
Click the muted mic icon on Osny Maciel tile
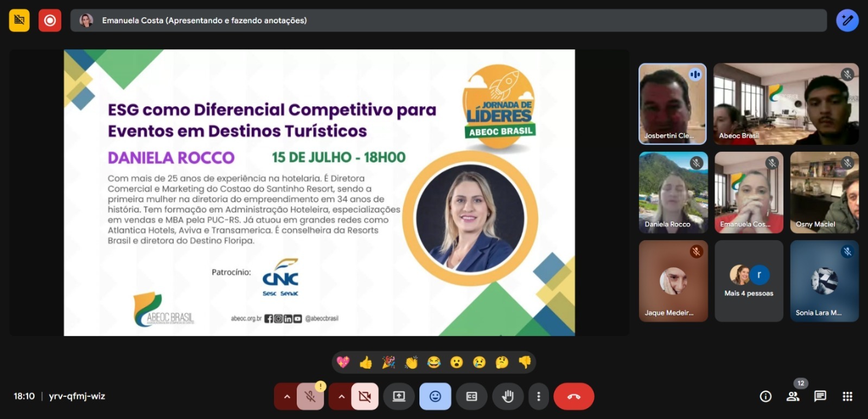(847, 163)
